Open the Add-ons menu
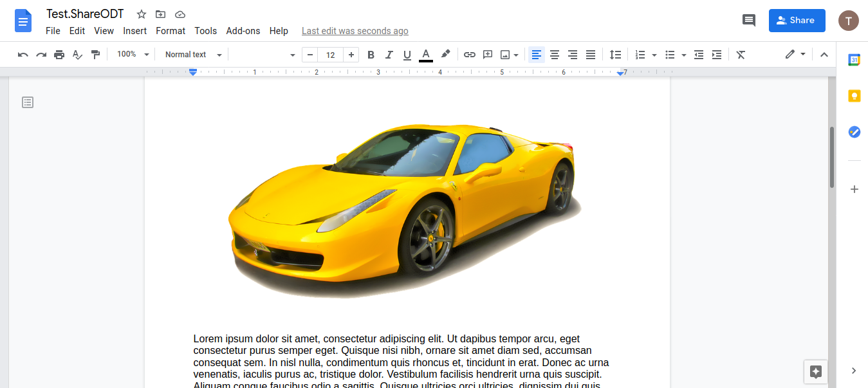 pyautogui.click(x=243, y=31)
